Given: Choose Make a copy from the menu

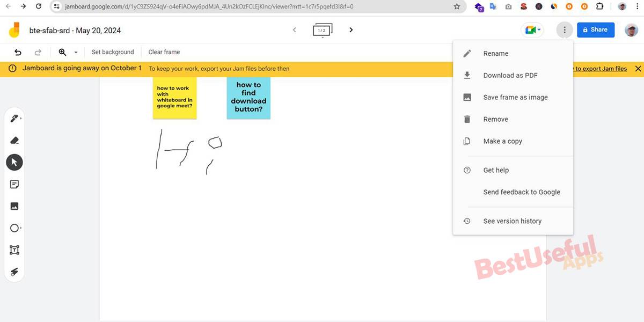Looking at the screenshot, I should click(x=502, y=141).
